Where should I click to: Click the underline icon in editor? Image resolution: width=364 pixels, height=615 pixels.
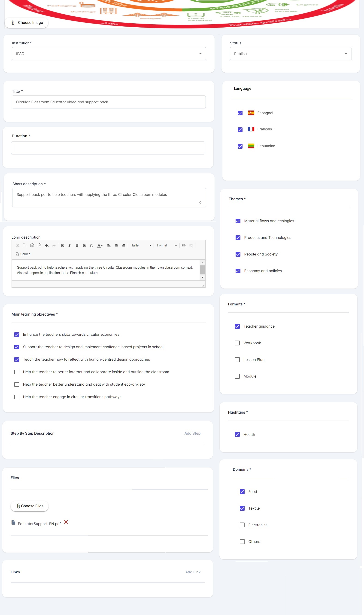click(x=77, y=246)
